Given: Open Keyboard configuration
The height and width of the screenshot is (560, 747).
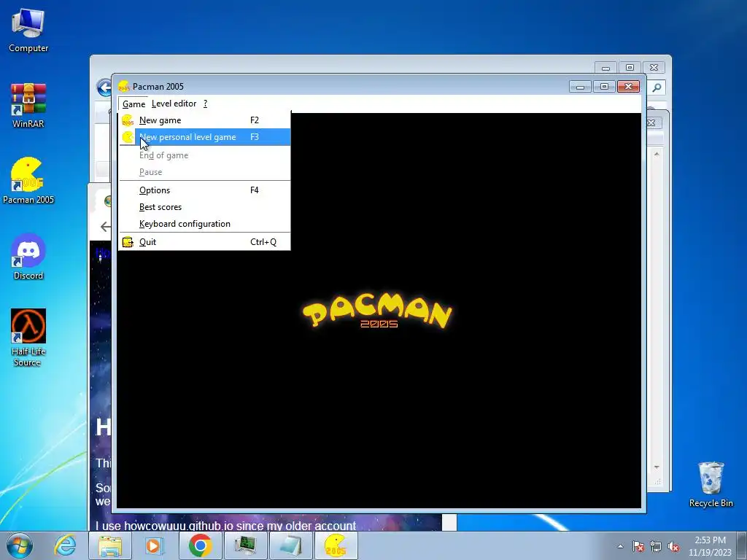Looking at the screenshot, I should click(204, 224).
